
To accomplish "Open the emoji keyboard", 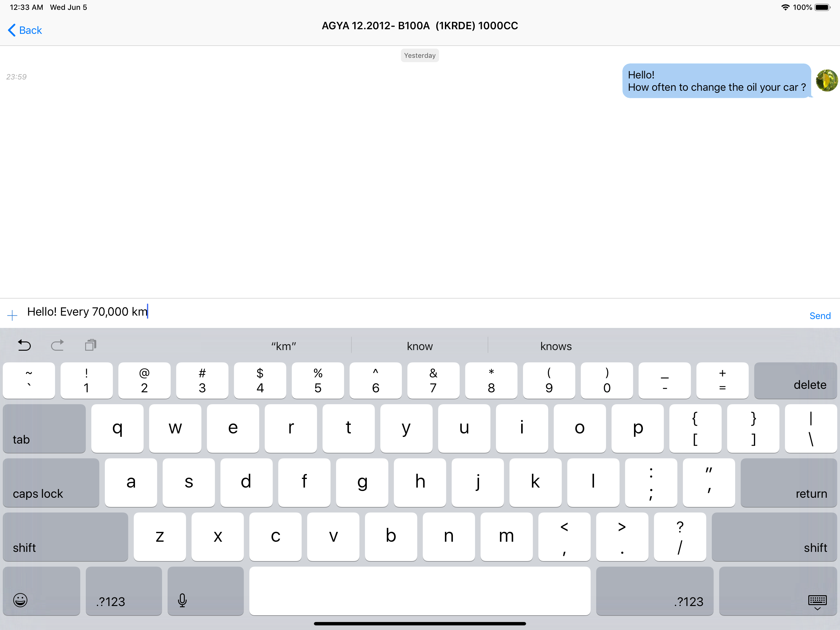I will (x=42, y=591).
